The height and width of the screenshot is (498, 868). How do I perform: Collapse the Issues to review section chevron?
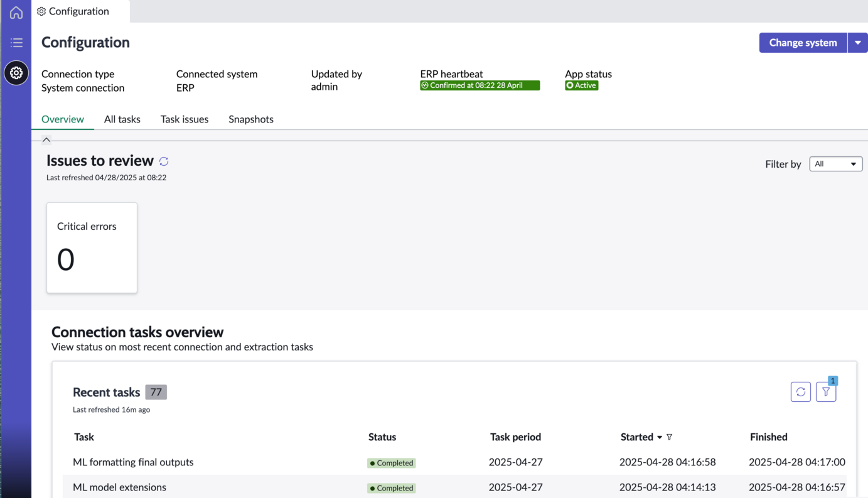pyautogui.click(x=46, y=139)
